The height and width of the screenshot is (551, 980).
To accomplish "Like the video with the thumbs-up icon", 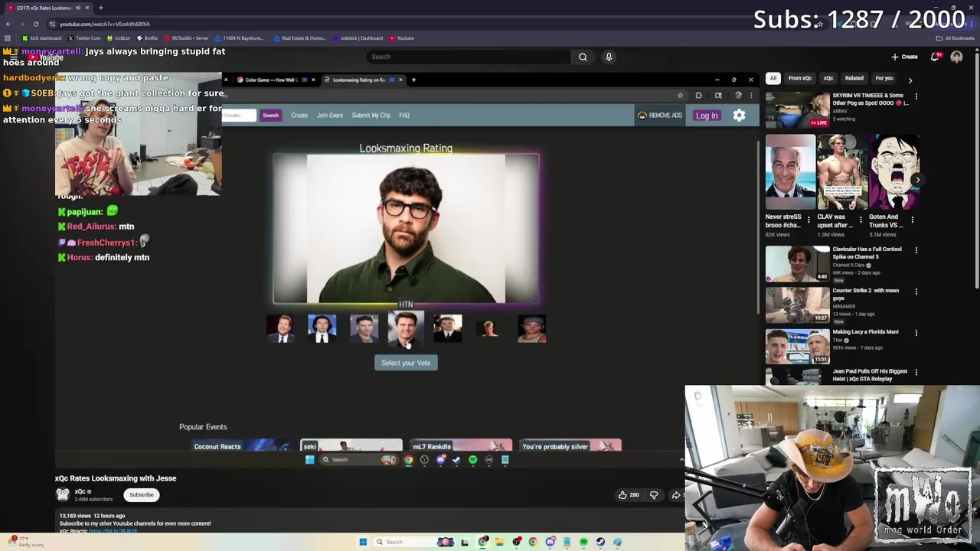I will (628, 495).
